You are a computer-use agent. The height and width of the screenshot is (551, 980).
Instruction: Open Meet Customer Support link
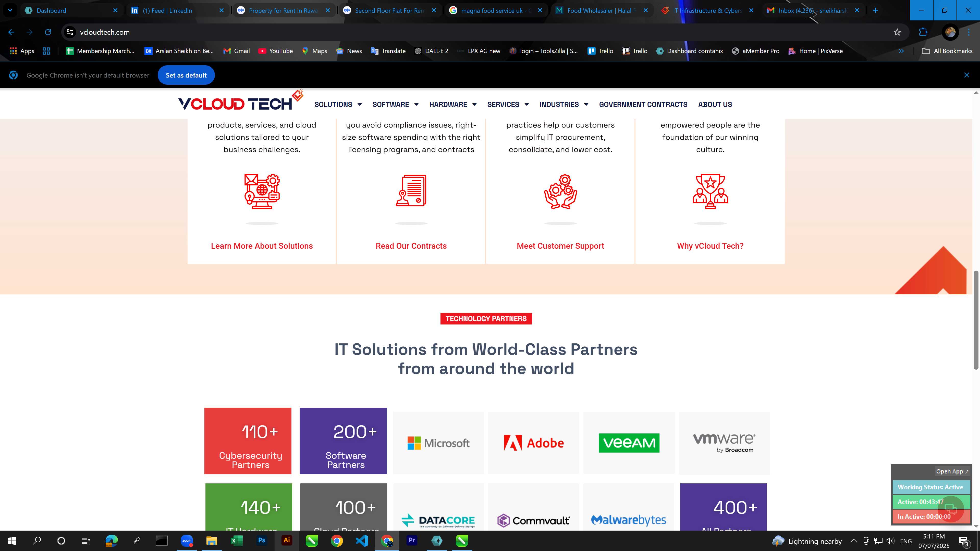tap(560, 246)
